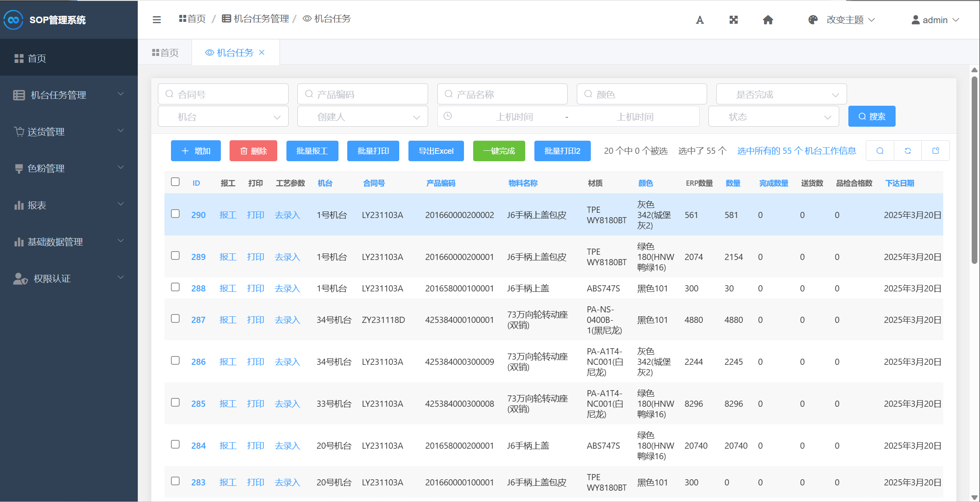Switch to the 首页 tab
This screenshot has height=502, width=980.
click(165, 52)
